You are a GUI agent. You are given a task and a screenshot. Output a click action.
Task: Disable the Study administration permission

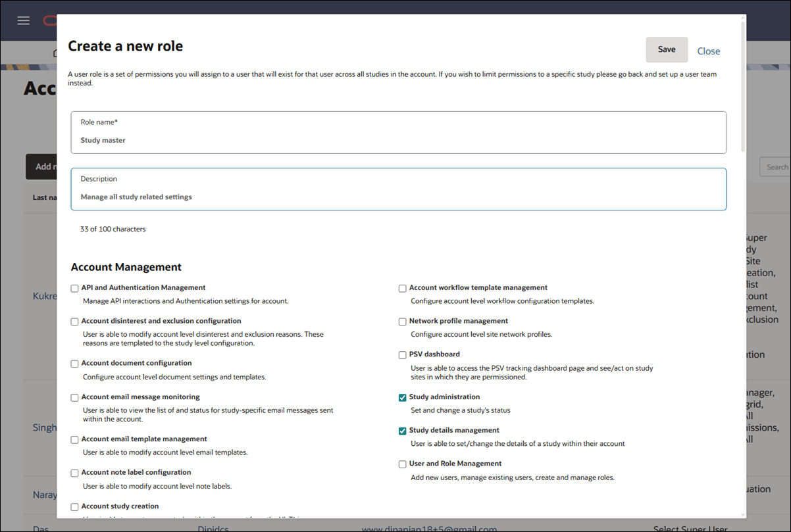(x=402, y=397)
